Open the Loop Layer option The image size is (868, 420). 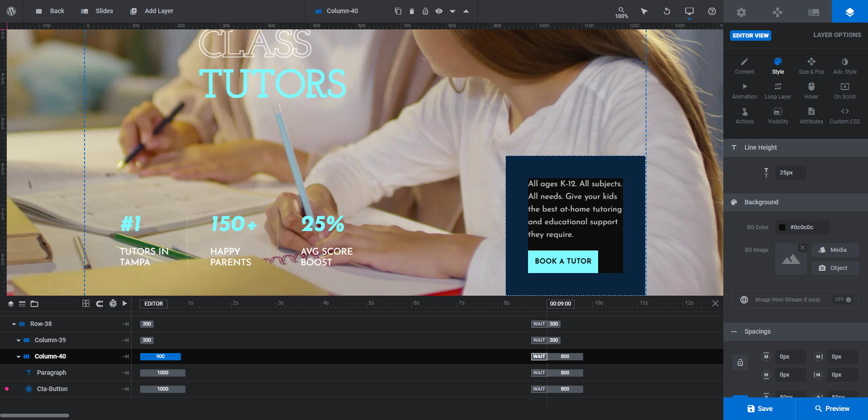point(778,91)
